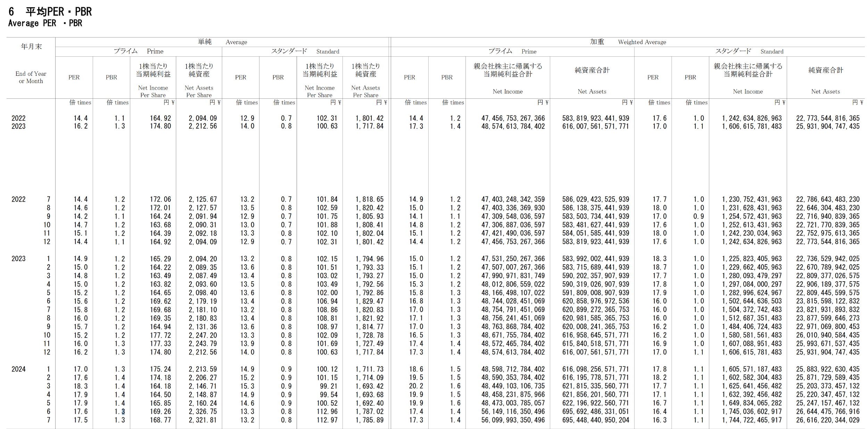Screen dimensions: 868x429
Task: Click the figure '1,744,722,465,917'
Action: [x=752, y=420]
